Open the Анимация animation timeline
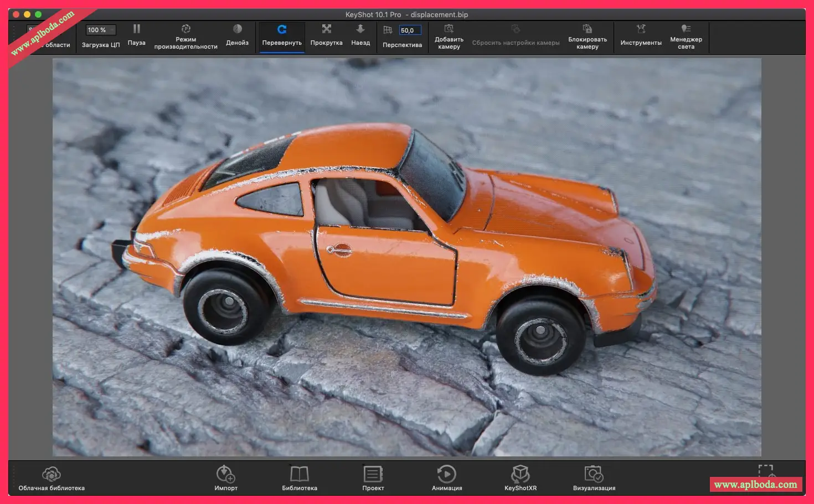Image resolution: width=814 pixels, height=504 pixels. pos(446,475)
